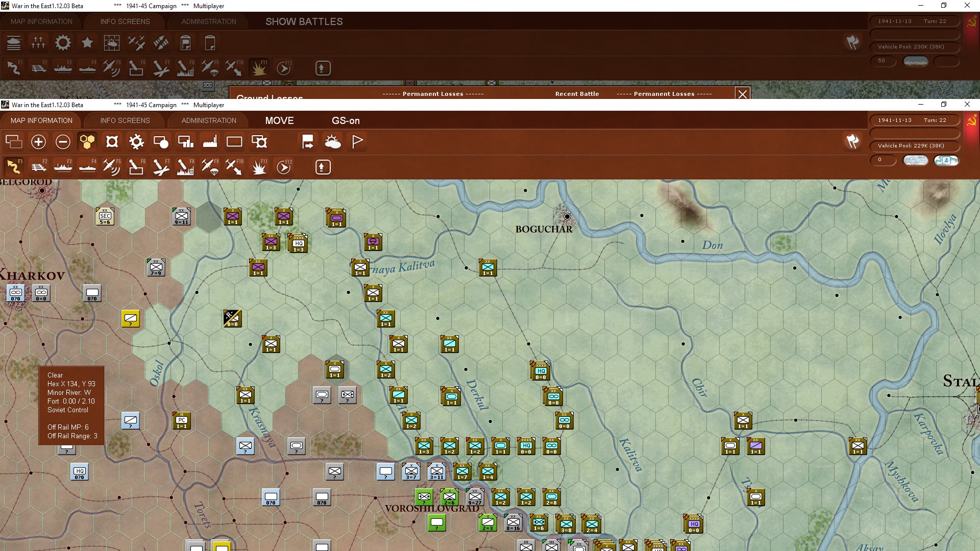The width and height of the screenshot is (980, 551).
Task: Click crossed flags icon in lower window
Action: point(852,141)
